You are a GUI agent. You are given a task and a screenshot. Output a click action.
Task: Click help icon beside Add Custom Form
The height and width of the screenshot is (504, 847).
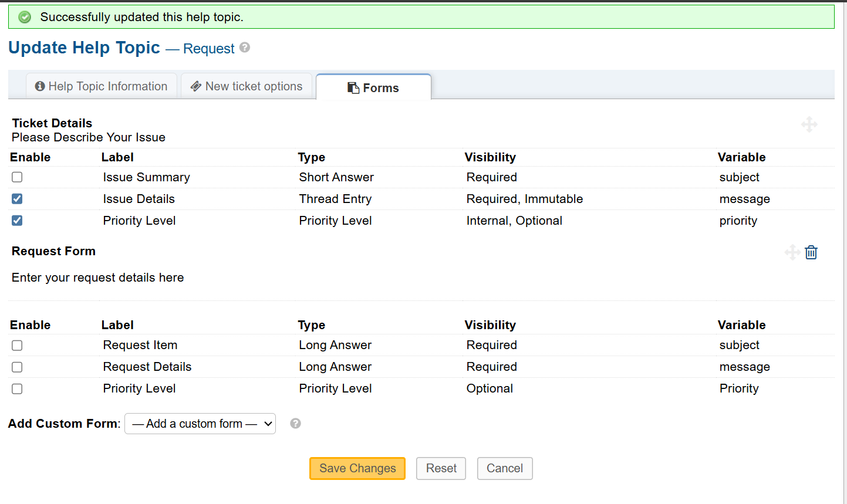coord(295,424)
